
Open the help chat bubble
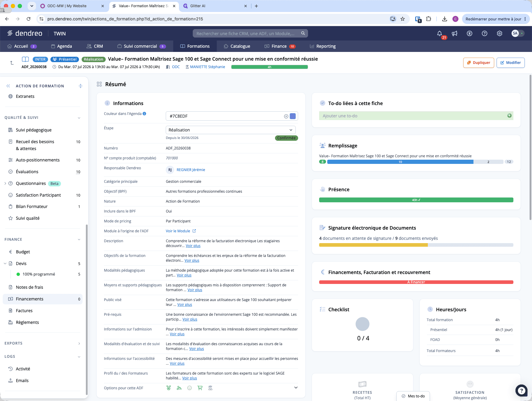pos(521,390)
